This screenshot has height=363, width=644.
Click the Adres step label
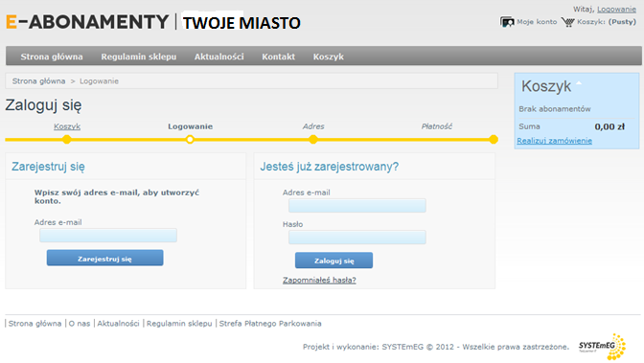coord(313,126)
